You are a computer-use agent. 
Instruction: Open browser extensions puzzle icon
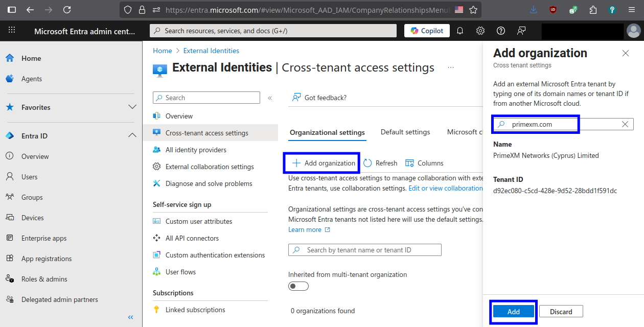[x=593, y=10]
